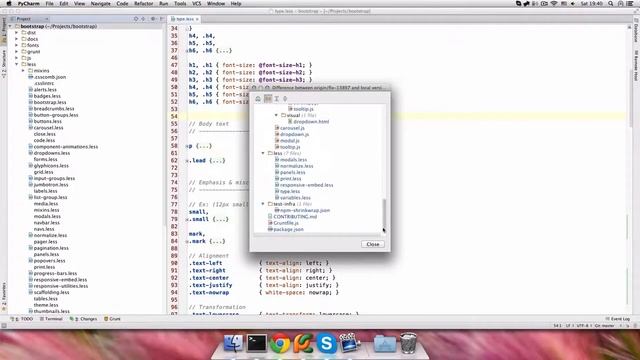Viewport: 640px width, 360px height.
Task: Open the Database side tab
Action: (636, 30)
